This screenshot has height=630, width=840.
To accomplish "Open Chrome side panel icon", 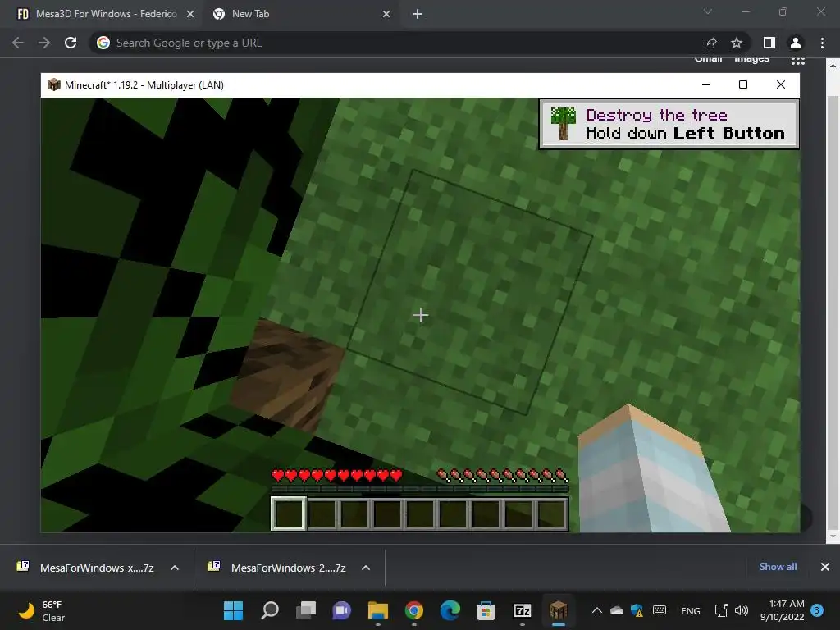I will [x=769, y=43].
